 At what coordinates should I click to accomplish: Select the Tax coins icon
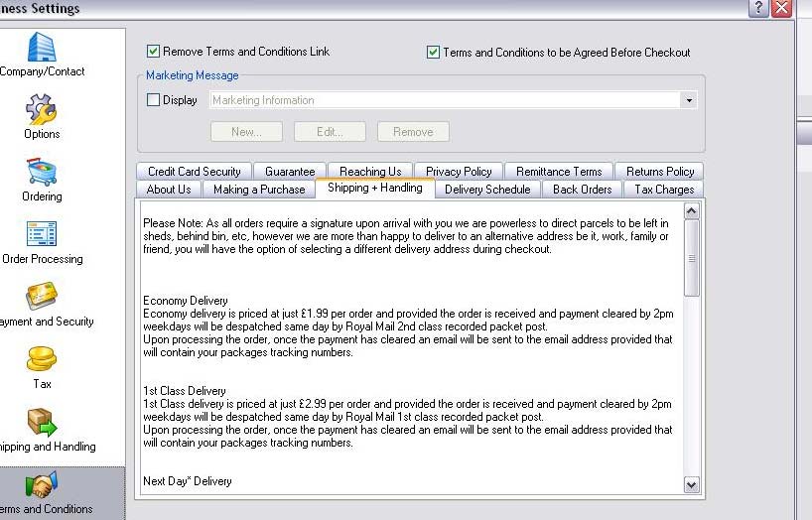(x=41, y=359)
